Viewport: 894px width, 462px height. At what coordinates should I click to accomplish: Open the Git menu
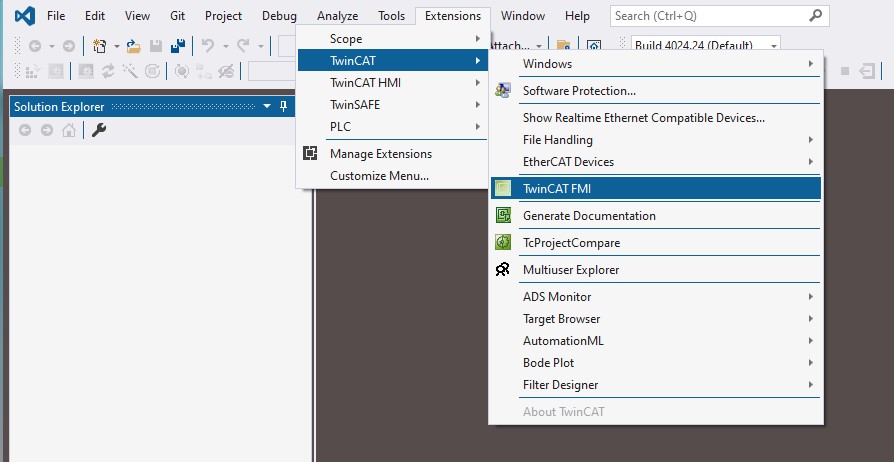177,16
